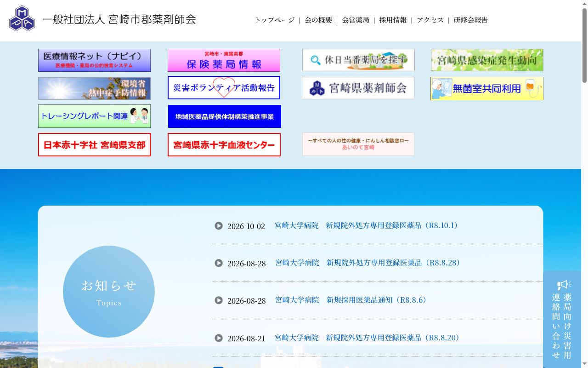Open the 保険薬局情報 banner

[x=224, y=60]
